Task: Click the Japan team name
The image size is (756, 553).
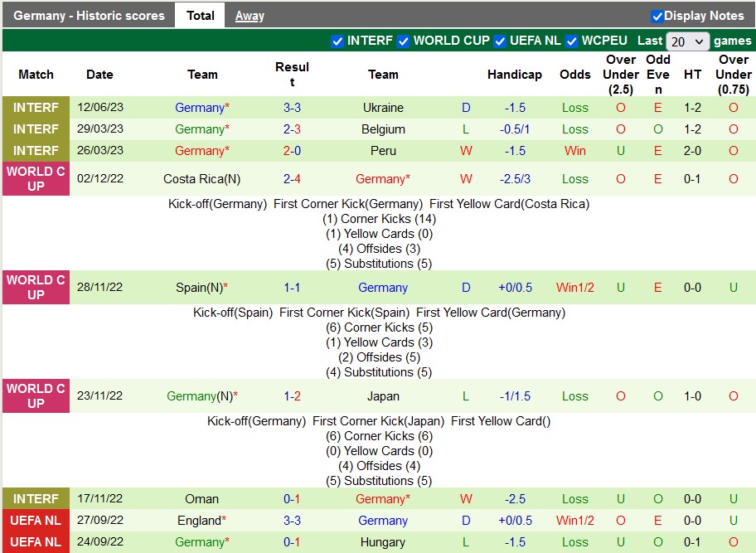Action: (383, 396)
